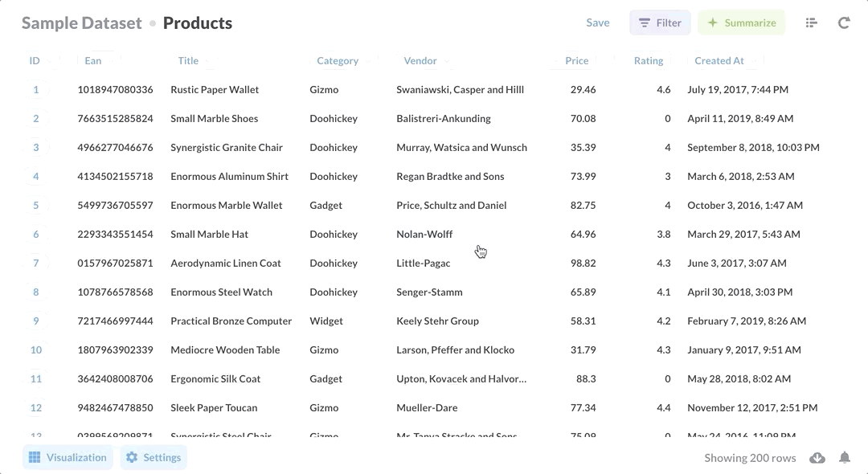Click the alert bell icon

845,458
